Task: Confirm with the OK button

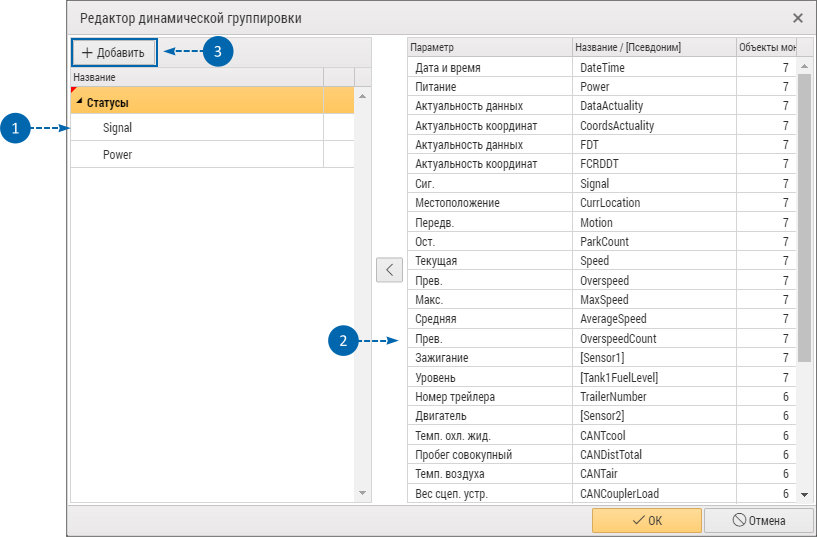Action: pos(647,520)
